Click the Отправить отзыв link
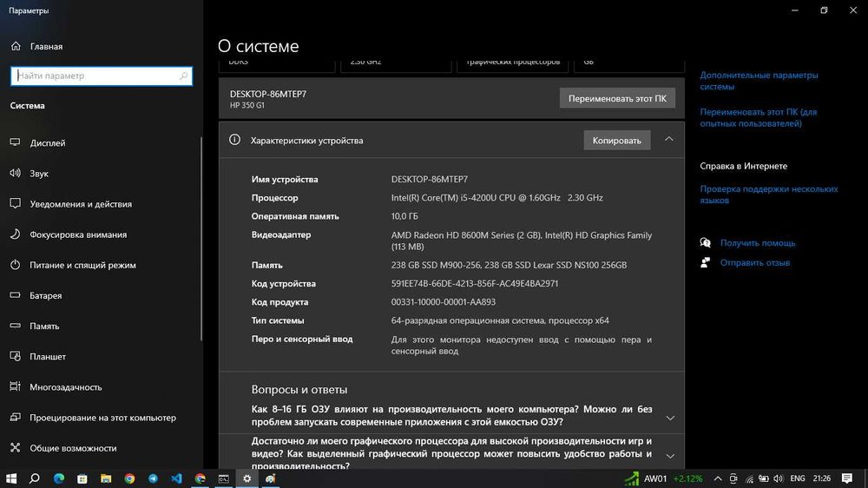This screenshot has width=868, height=488. tap(754, 262)
